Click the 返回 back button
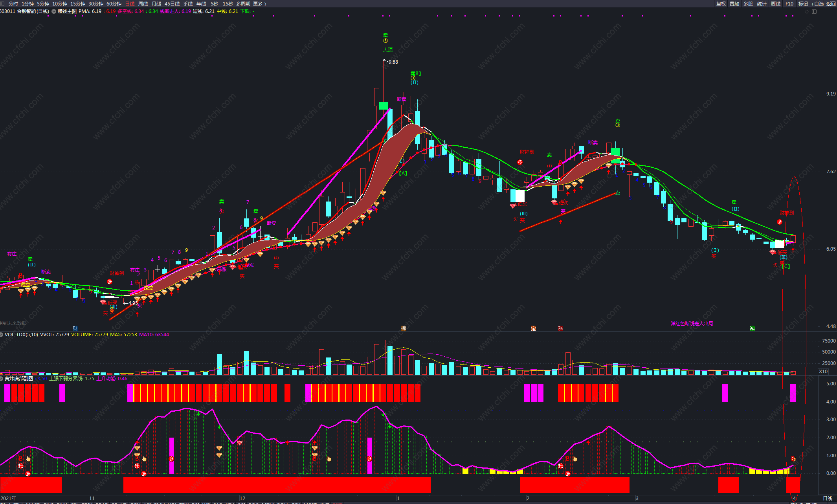This screenshot has width=837, height=504. (x=831, y=4)
